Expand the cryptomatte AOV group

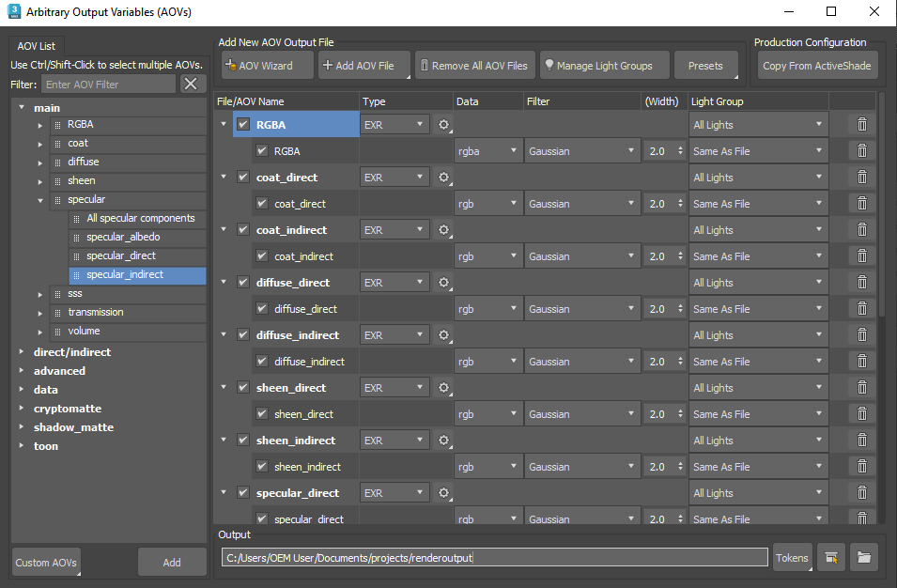[22, 409]
